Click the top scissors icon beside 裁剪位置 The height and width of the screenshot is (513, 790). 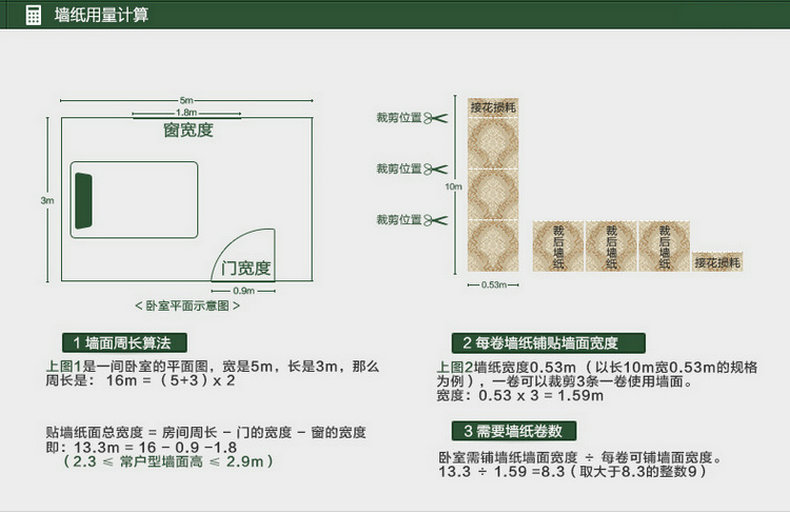click(435, 118)
